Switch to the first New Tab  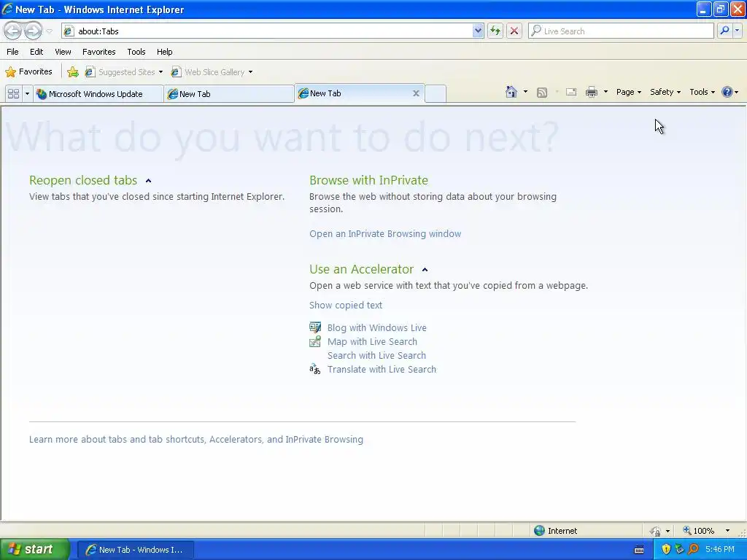pyautogui.click(x=228, y=94)
